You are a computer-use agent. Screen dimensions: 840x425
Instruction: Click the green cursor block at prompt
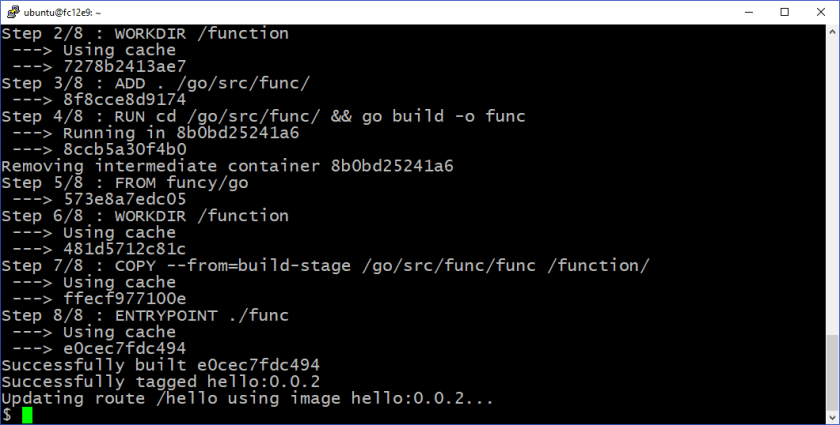(27, 415)
